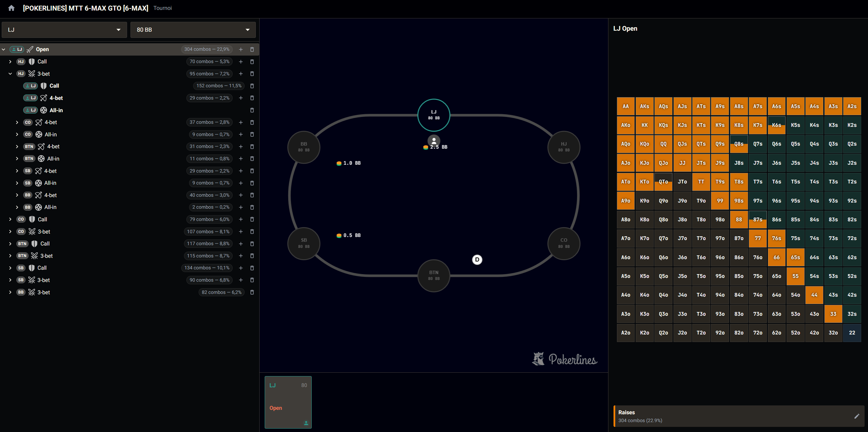Expand the SB Call node
The height and width of the screenshot is (432, 868).
coord(10,268)
